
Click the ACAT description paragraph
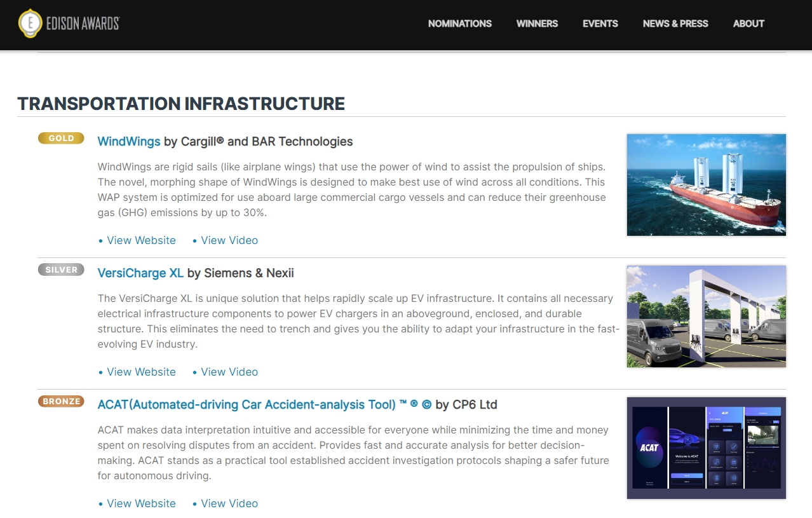pos(353,453)
